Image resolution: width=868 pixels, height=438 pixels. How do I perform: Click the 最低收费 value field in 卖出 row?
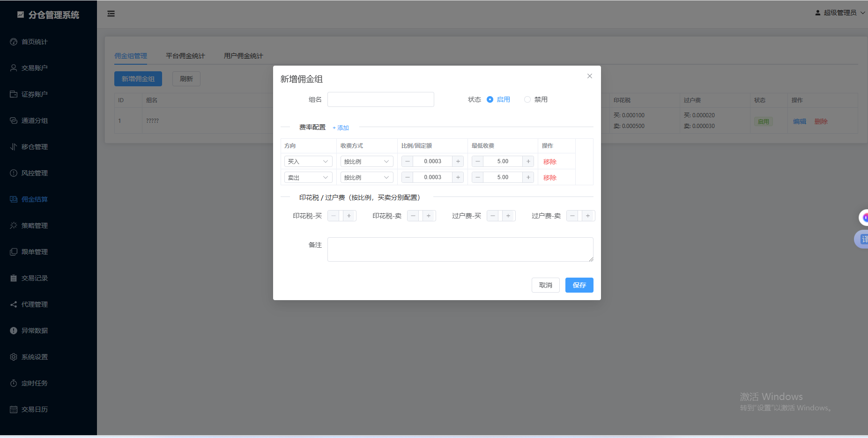[x=503, y=177]
